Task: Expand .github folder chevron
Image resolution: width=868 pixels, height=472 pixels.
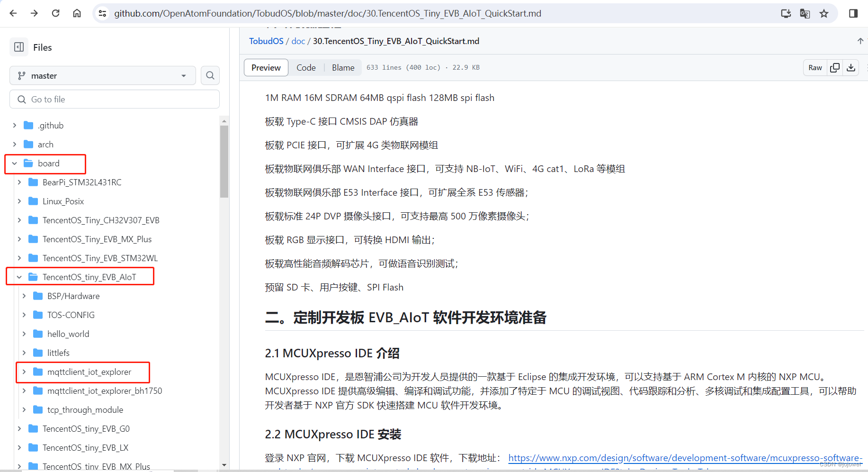Action: point(14,125)
